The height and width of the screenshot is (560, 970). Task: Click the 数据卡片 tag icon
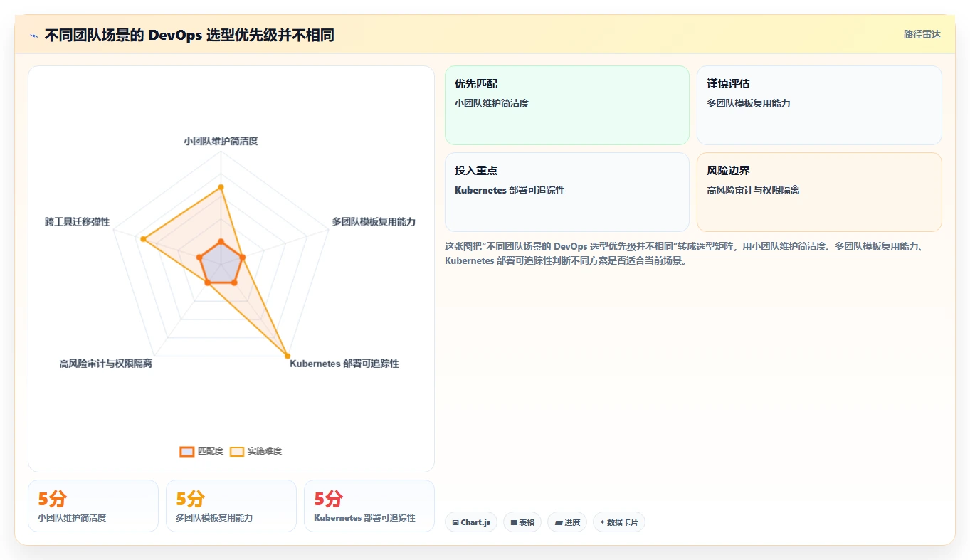tap(603, 522)
